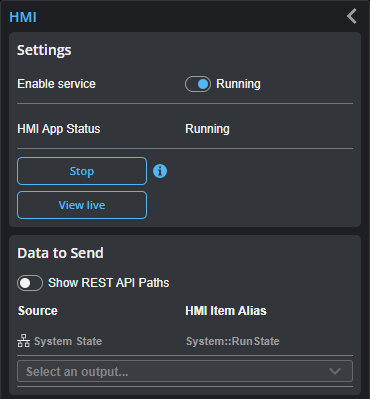Click the info icon beside Stop
Screen dimensions: 370x399
click(160, 171)
